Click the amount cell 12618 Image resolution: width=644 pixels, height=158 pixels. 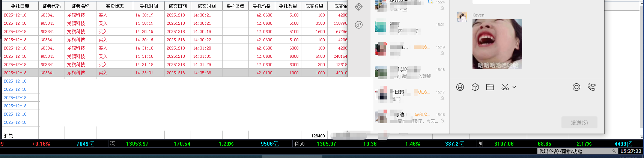(x=337, y=65)
